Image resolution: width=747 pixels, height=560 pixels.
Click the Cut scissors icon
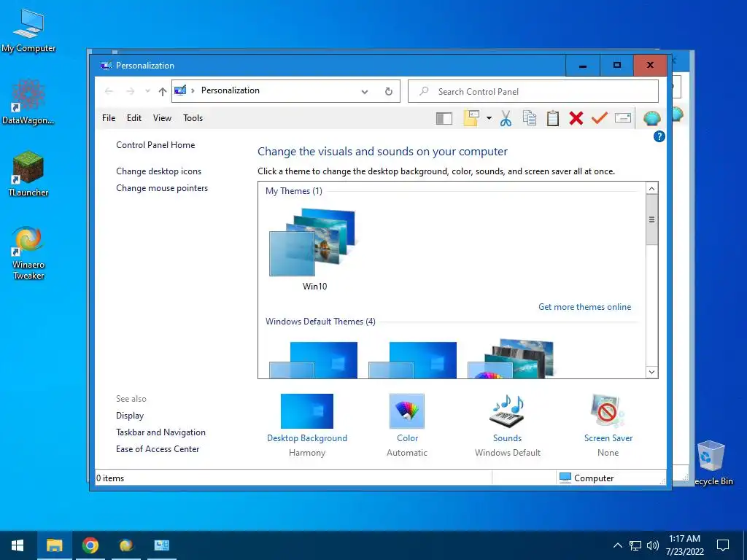(506, 118)
